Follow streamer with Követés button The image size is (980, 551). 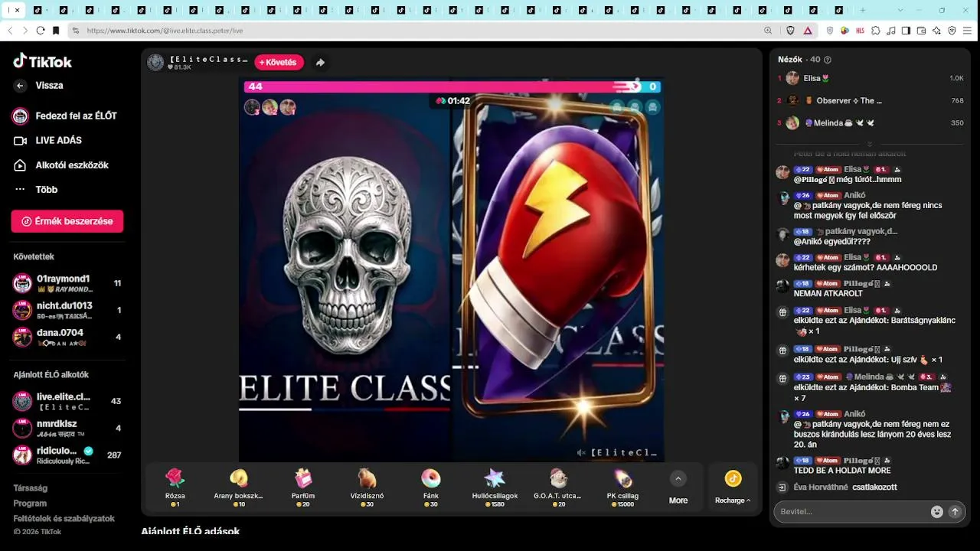pyautogui.click(x=279, y=63)
